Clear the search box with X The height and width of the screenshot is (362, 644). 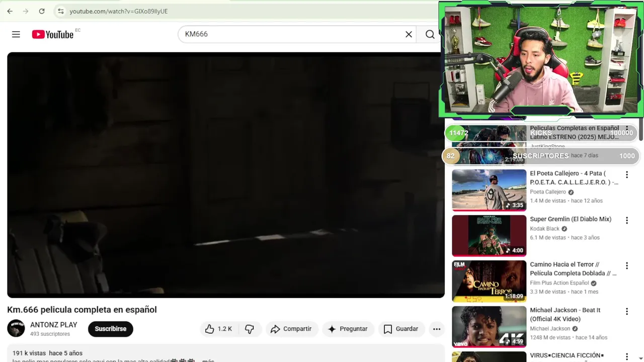coord(409,34)
